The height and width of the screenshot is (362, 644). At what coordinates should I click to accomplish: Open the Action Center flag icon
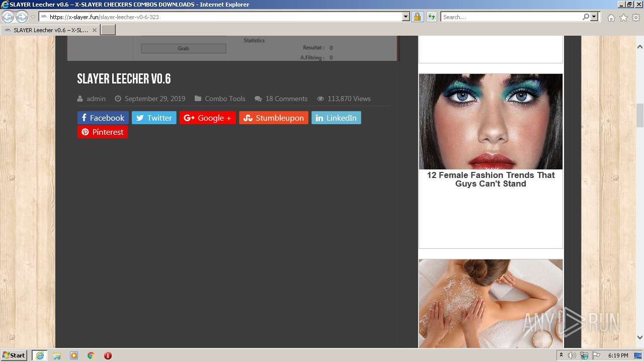point(596,355)
